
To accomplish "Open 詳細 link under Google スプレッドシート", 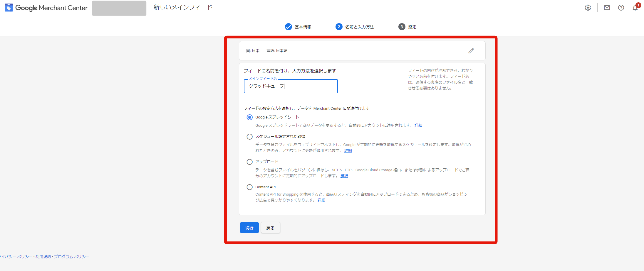I will (418, 126).
